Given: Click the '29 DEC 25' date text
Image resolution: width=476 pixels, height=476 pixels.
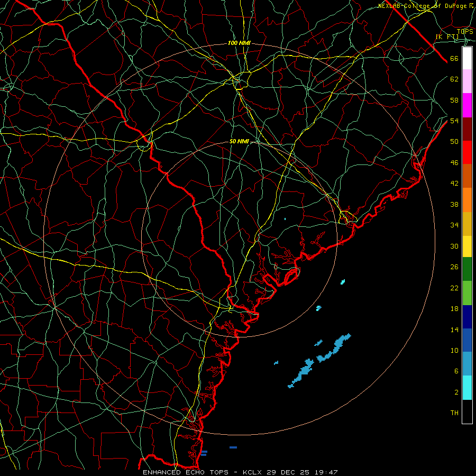Looking at the screenshot, I should [288, 472].
